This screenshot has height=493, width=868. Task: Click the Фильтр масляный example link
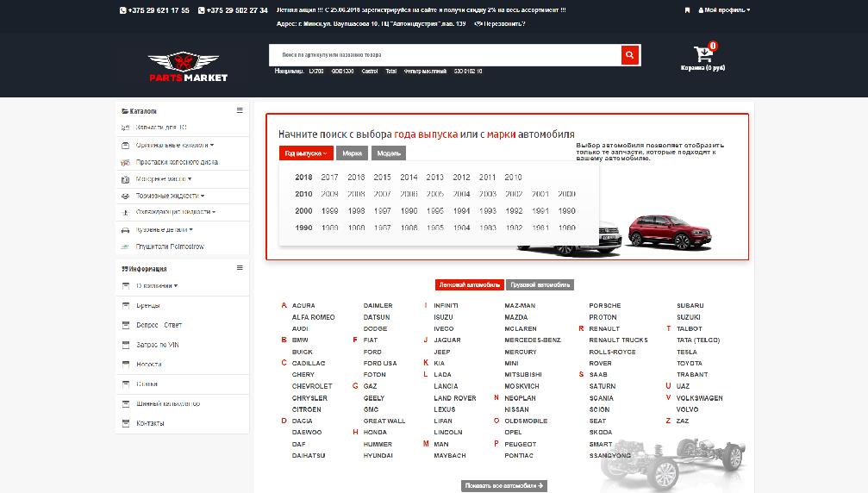(x=425, y=72)
